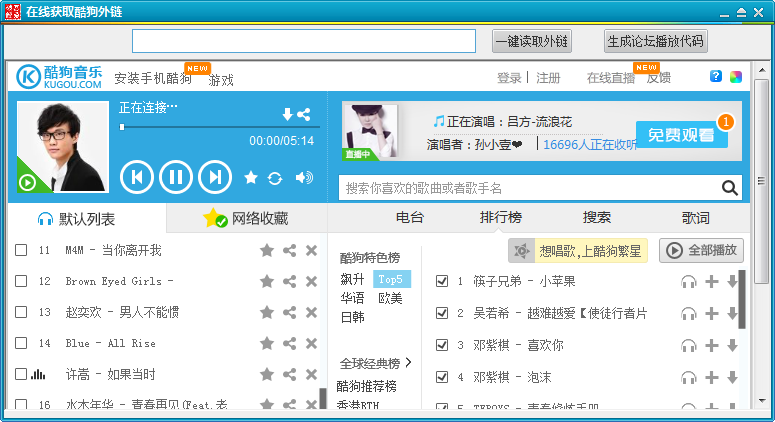Viewport: 775px width, 422px height.
Task: Toggle the loop playback mode icon
Action: [275, 178]
